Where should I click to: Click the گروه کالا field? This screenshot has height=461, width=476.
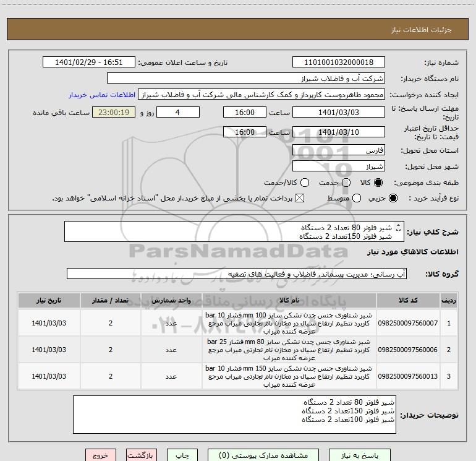click(237, 274)
